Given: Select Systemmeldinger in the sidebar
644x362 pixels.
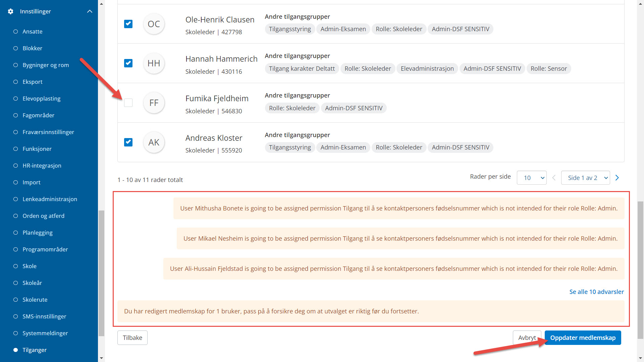Looking at the screenshot, I should tap(45, 333).
